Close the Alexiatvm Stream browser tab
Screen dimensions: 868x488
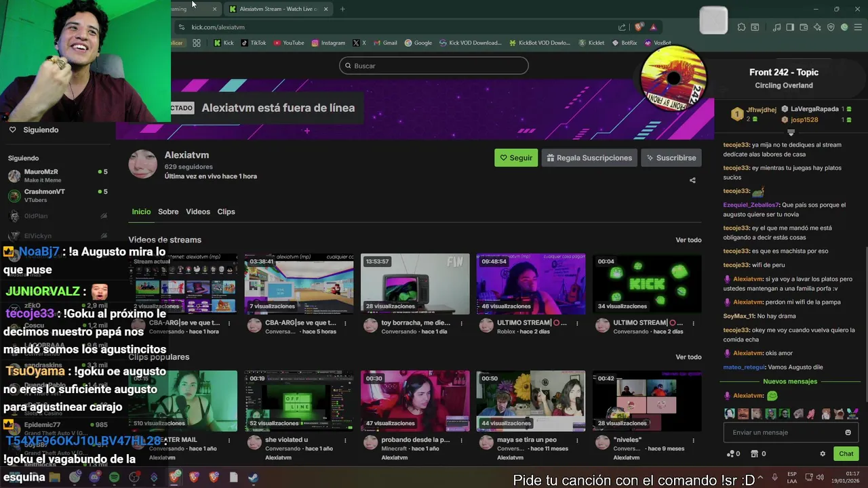coord(325,9)
